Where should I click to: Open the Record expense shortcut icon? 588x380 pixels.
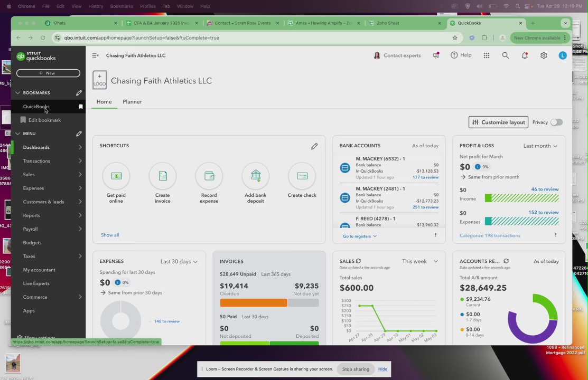click(209, 176)
